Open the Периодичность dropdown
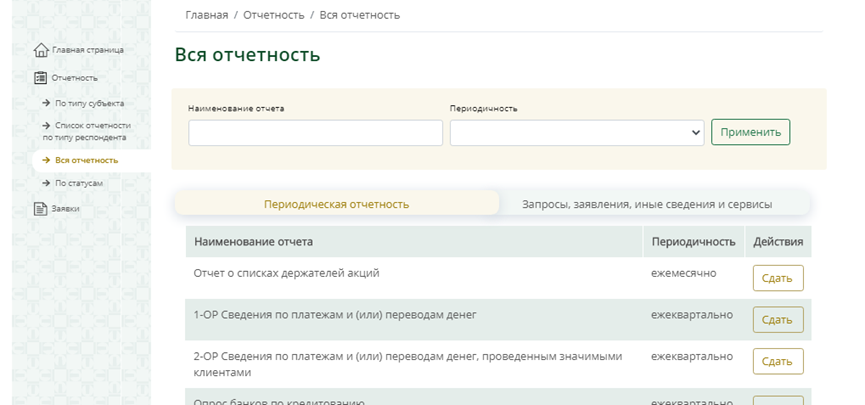This screenshot has height=405, width=865. point(577,133)
